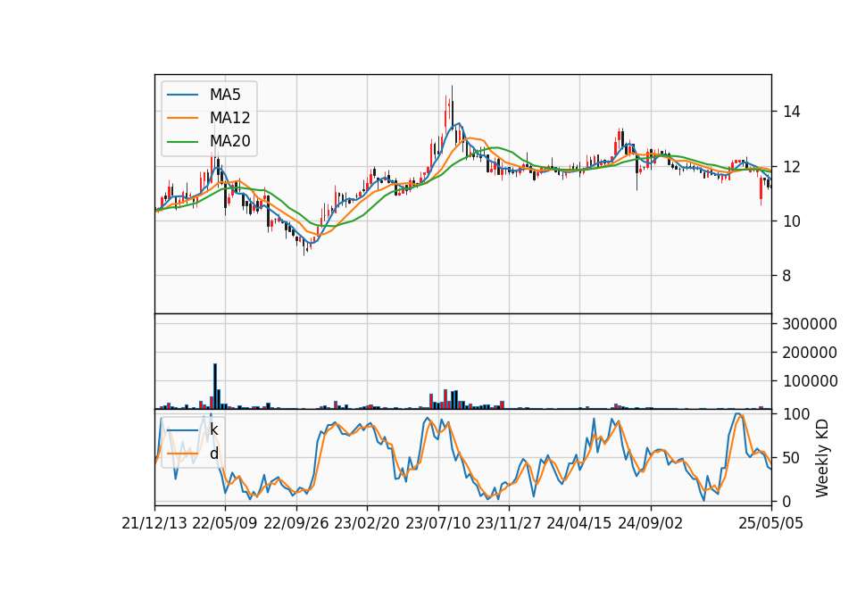Click the 22/05/09 date label
Image resolution: width=857 pixels, height=616 pixels.
(x=225, y=523)
